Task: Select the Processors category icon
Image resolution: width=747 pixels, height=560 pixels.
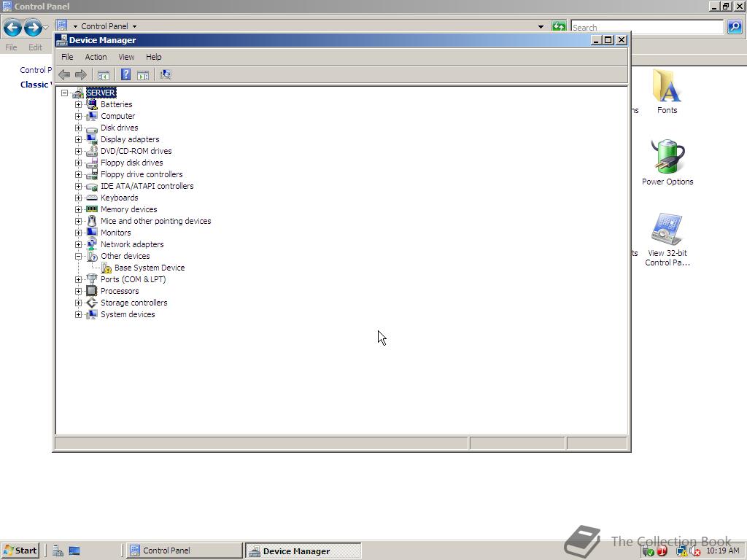Action: 92,291
